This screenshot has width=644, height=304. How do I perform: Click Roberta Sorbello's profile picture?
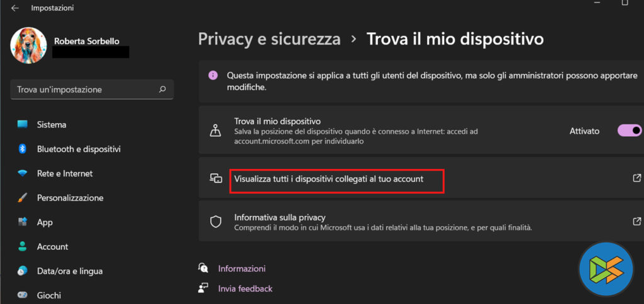(x=29, y=46)
